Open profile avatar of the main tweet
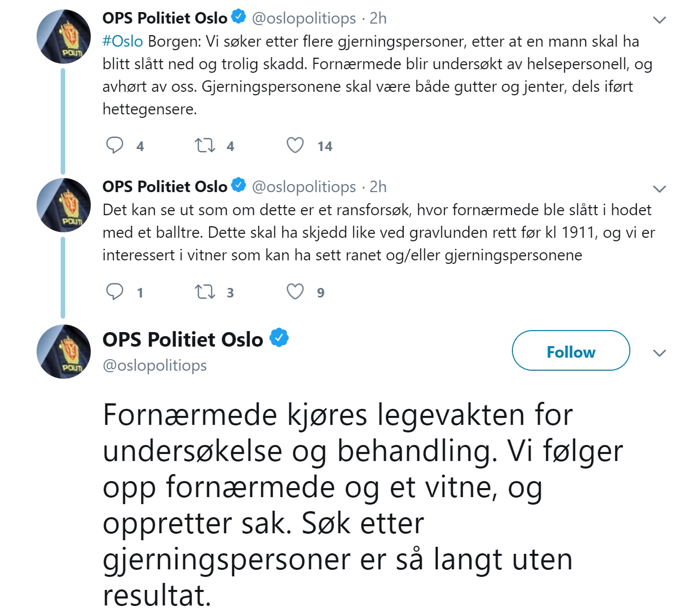 point(64,351)
